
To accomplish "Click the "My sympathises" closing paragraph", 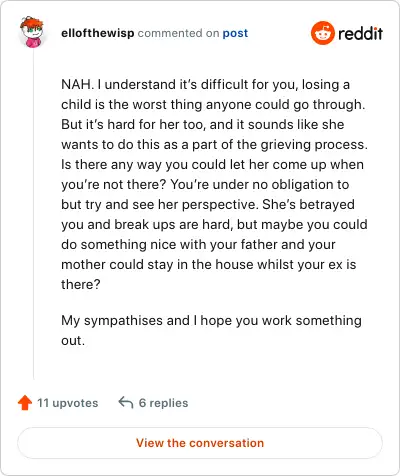I will [211, 330].
